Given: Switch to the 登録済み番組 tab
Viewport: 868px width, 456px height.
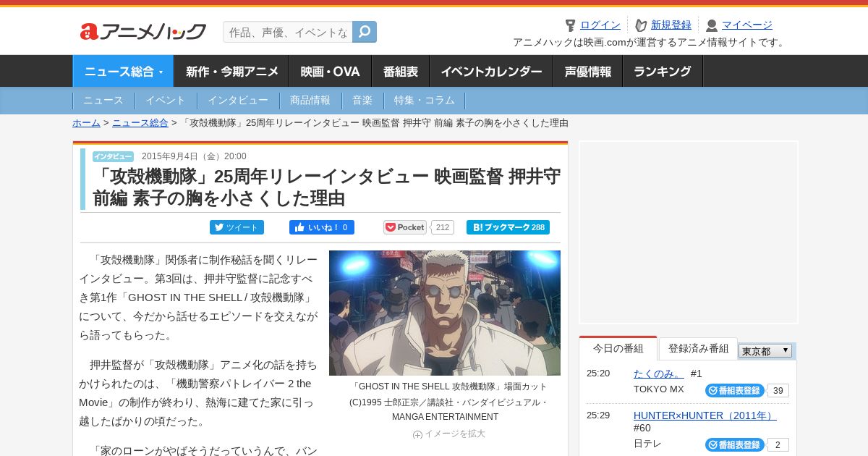Looking at the screenshot, I should (x=698, y=348).
